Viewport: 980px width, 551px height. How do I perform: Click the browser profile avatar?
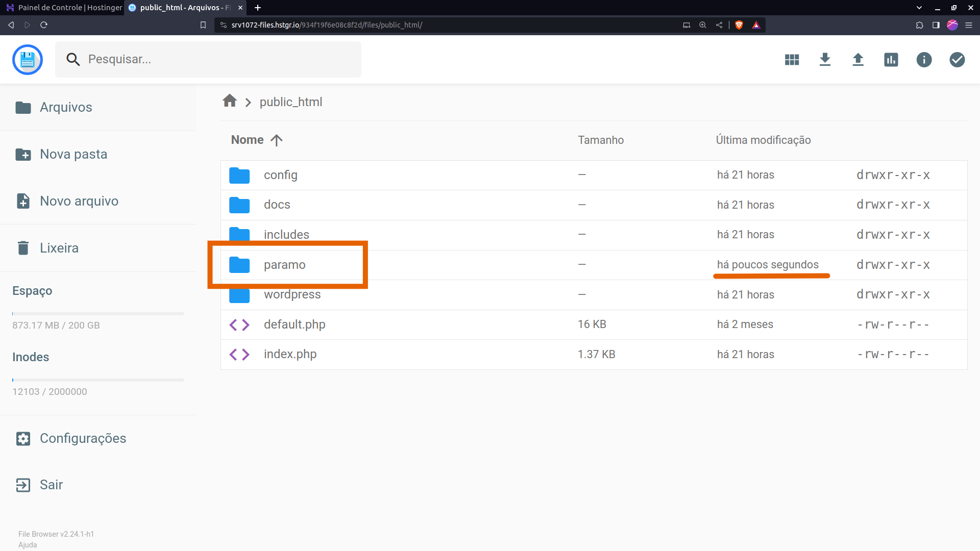click(952, 25)
